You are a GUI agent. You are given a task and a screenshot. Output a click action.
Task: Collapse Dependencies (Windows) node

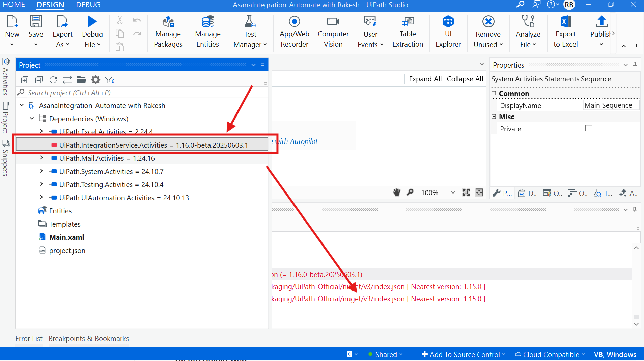coord(32,118)
